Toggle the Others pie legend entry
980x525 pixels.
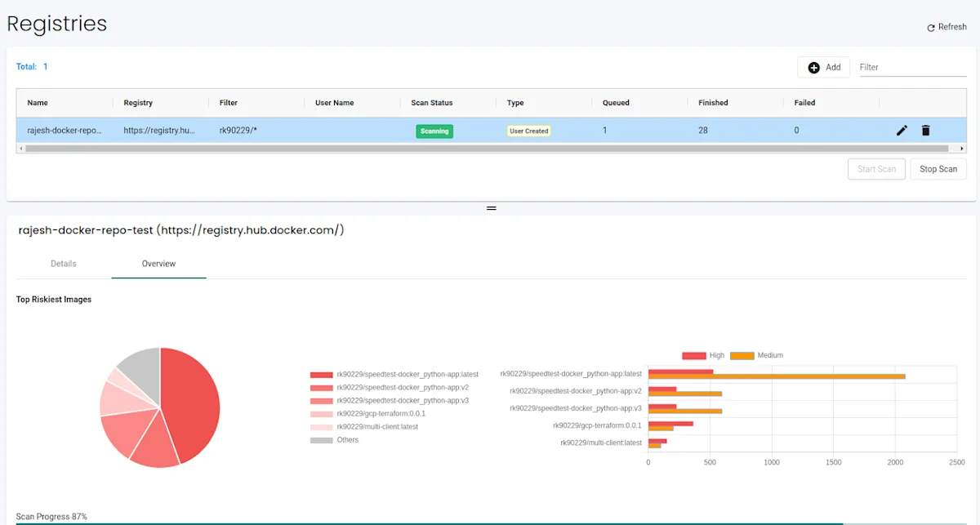335,439
